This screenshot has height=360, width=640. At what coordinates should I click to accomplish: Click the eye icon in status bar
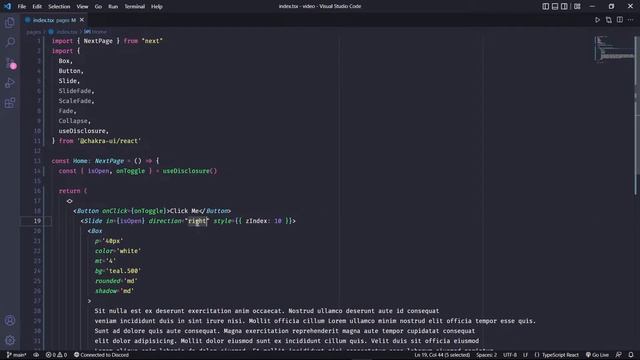[x=36, y=355]
